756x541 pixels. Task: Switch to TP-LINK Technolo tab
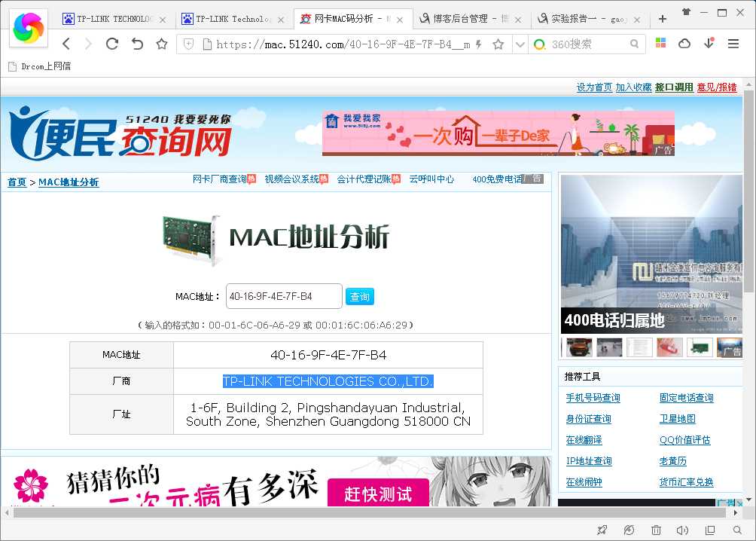(233, 19)
